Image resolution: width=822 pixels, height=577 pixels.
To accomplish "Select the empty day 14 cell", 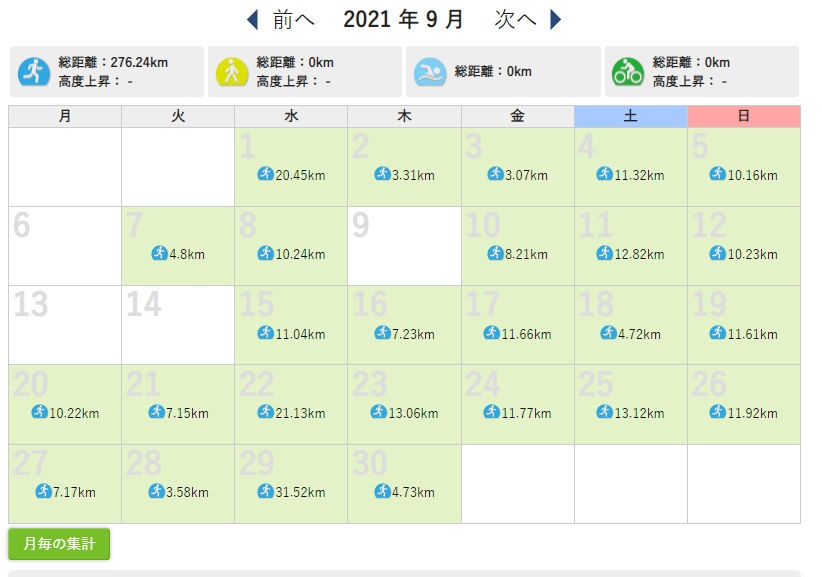I will pos(178,325).
